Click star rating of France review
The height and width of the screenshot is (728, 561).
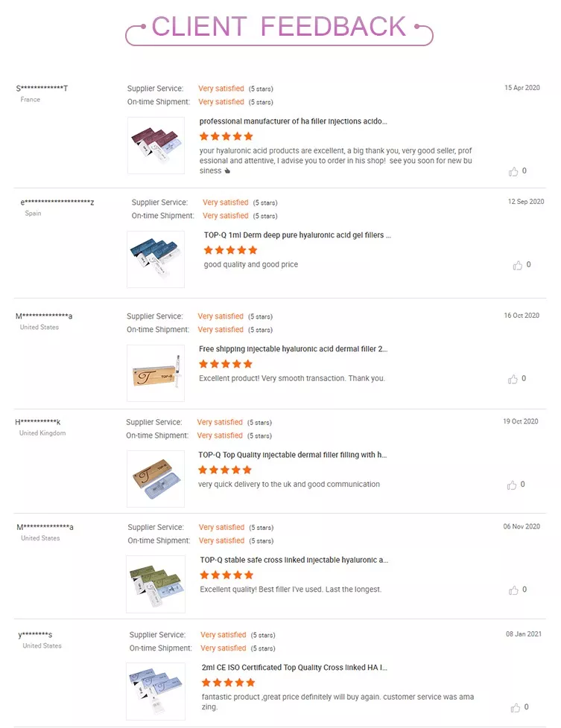[226, 136]
